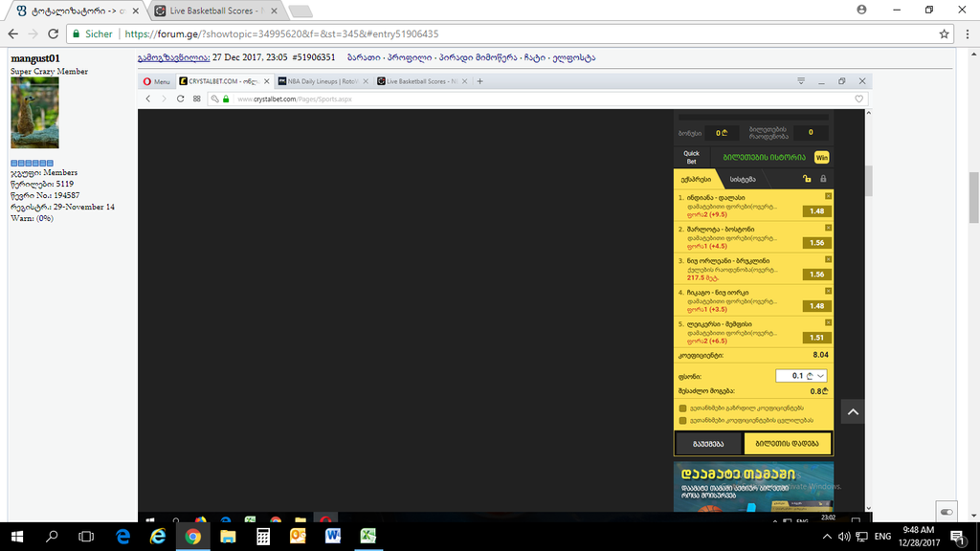The image size is (980, 551).
Task: Click mangust01's meerkat avatar image
Action: coord(35,113)
